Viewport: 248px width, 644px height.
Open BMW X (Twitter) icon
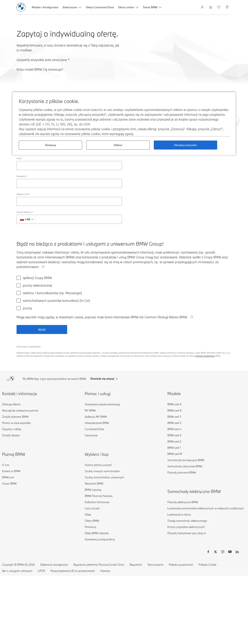[215, 552]
